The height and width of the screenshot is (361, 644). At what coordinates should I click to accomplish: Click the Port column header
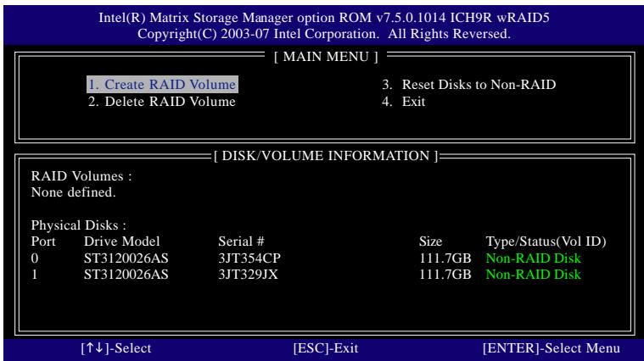(43, 242)
